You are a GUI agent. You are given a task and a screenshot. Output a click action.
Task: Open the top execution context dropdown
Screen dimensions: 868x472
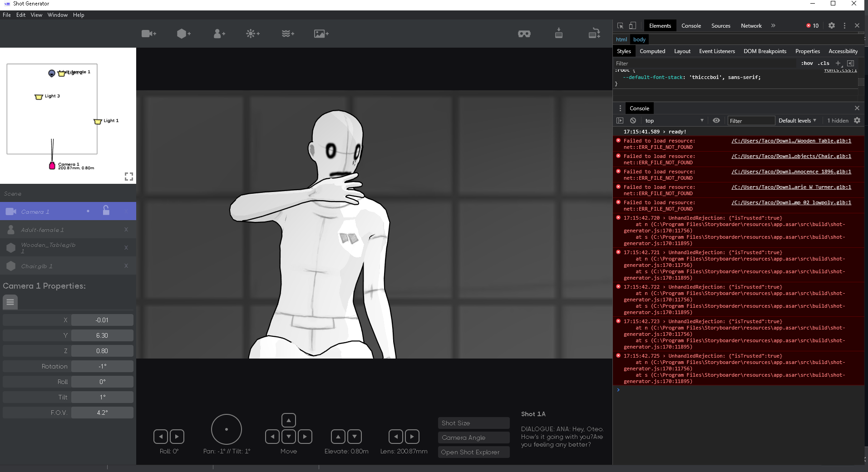674,120
